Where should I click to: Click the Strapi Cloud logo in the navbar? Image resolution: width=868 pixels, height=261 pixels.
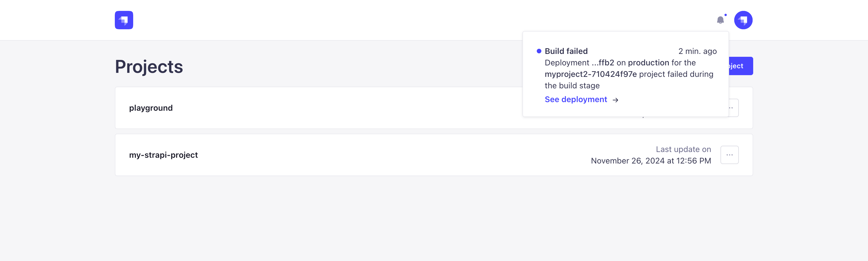click(x=124, y=20)
